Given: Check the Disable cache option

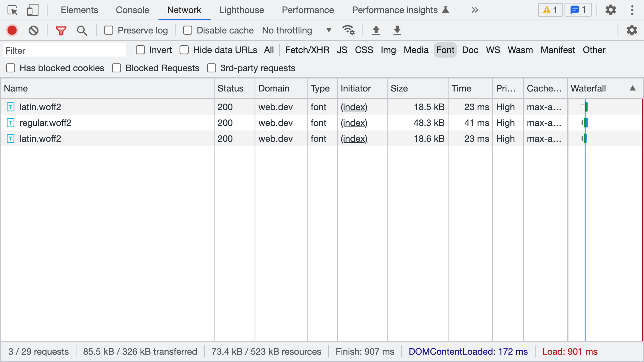Looking at the screenshot, I should click(188, 30).
